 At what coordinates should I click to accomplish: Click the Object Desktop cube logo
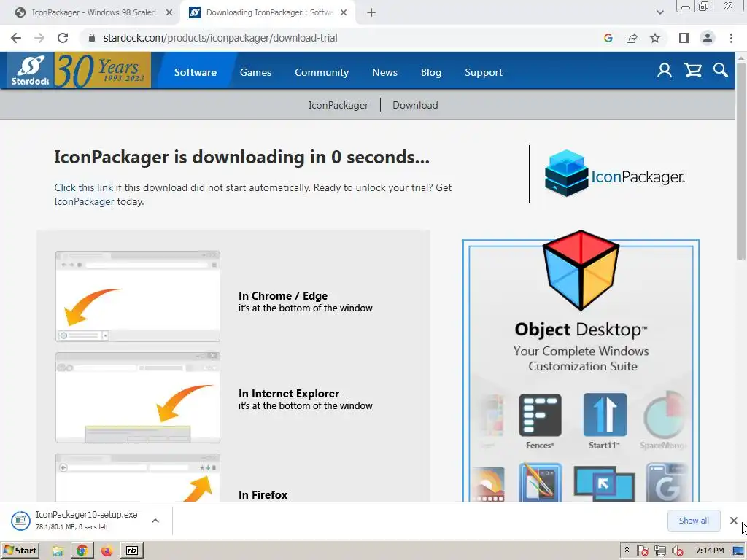(x=581, y=270)
